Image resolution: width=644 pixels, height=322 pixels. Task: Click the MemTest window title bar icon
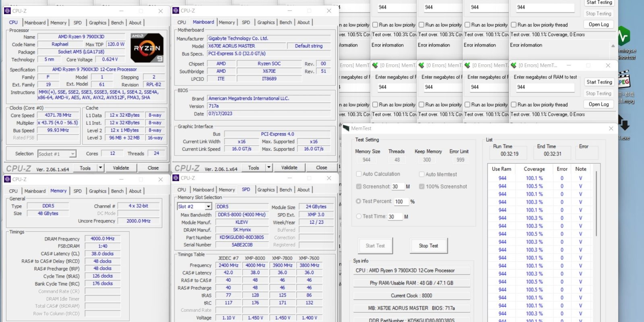coord(346,128)
